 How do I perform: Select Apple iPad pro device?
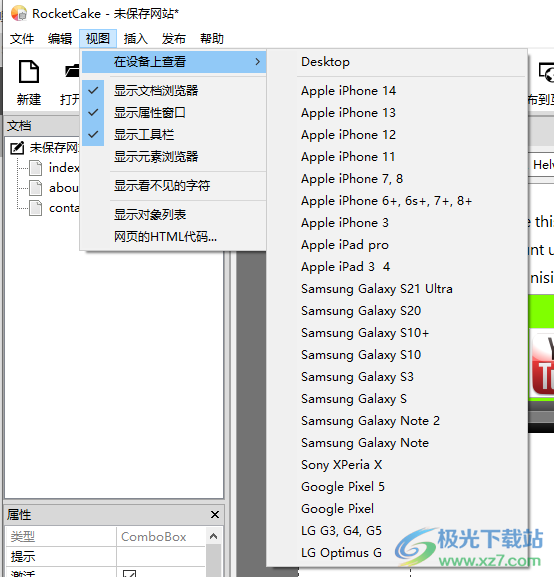click(397, 245)
